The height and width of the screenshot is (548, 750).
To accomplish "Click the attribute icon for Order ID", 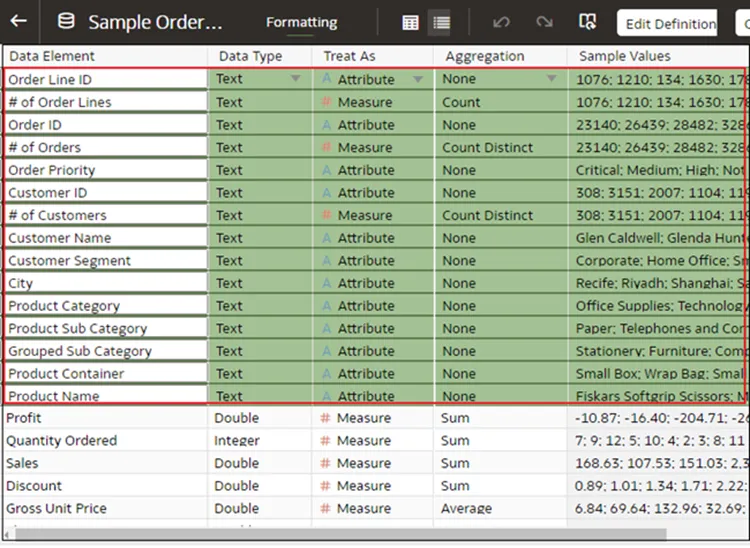I will tap(326, 125).
